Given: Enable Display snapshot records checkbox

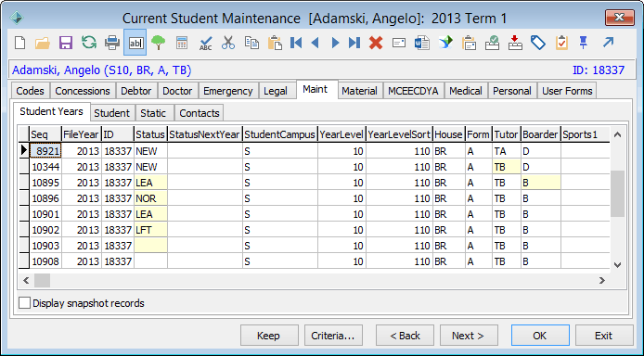Looking at the screenshot, I should click(x=25, y=303).
